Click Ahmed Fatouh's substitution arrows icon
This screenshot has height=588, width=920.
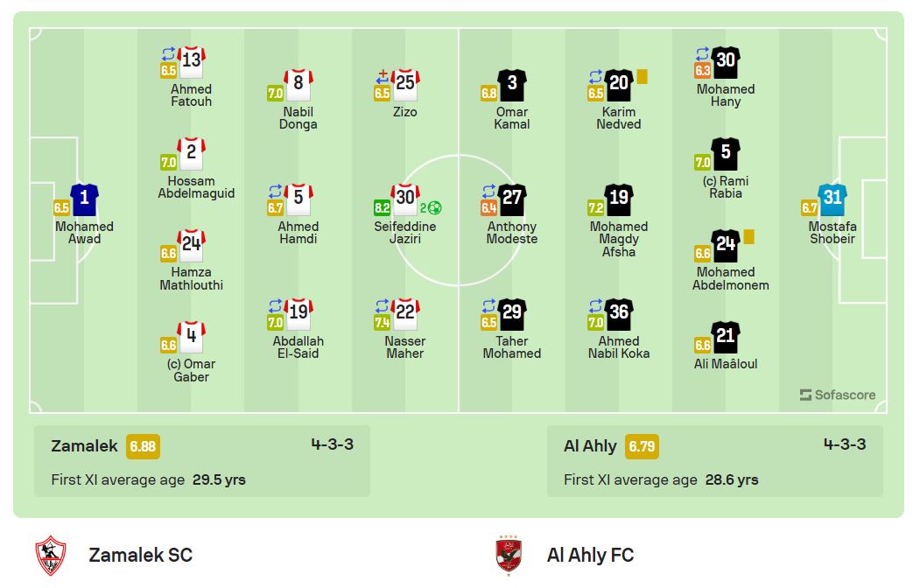[168, 53]
